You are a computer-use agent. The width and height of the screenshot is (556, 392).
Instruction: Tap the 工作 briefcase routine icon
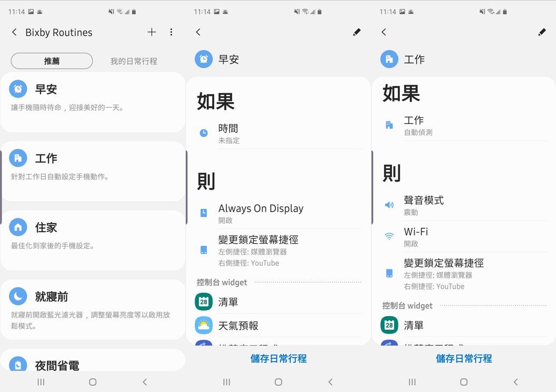[17, 158]
